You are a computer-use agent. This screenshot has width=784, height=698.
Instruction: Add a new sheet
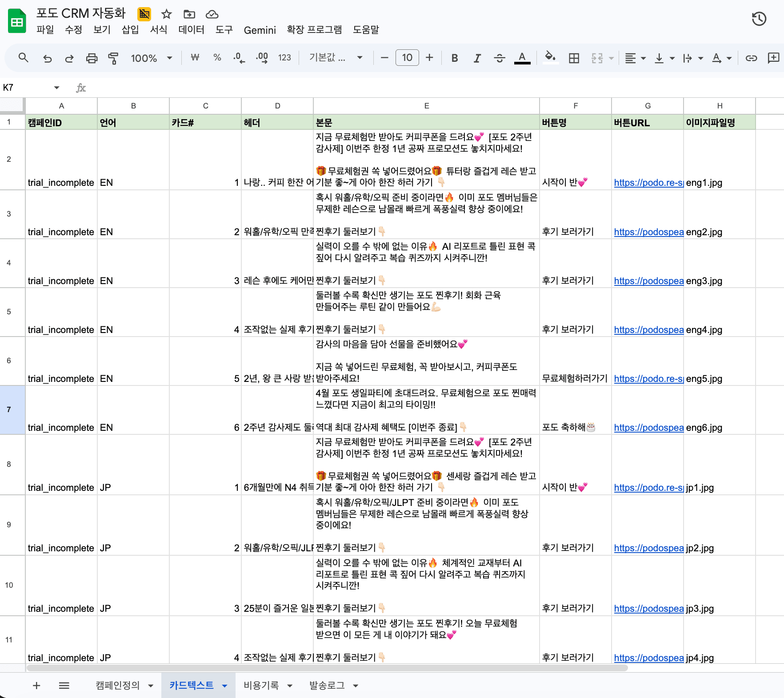click(x=36, y=686)
